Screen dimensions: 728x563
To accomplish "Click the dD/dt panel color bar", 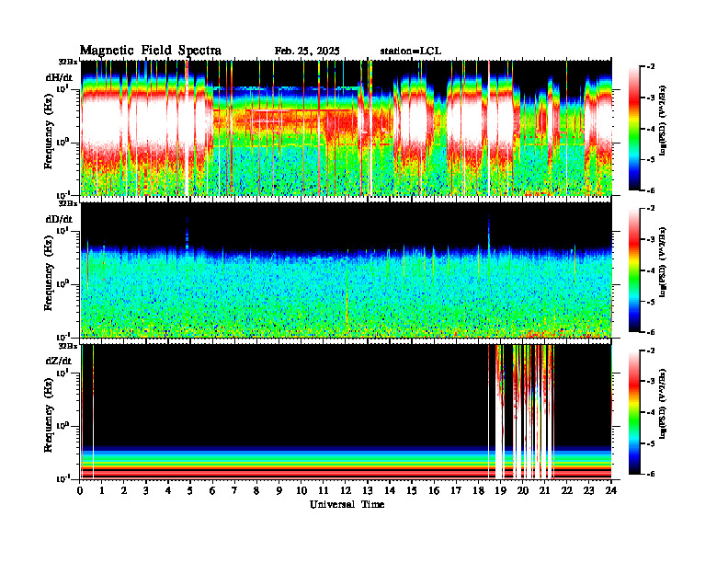I will 634,270.
